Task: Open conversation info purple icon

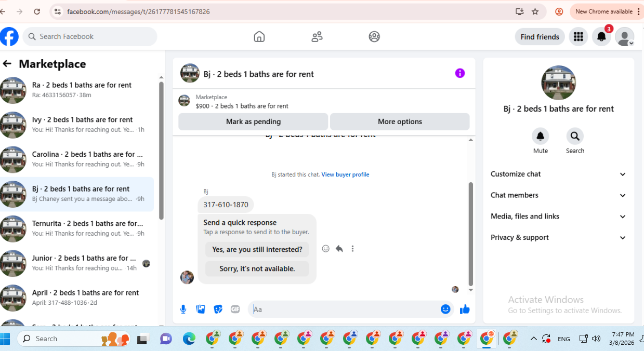Action: pyautogui.click(x=460, y=73)
